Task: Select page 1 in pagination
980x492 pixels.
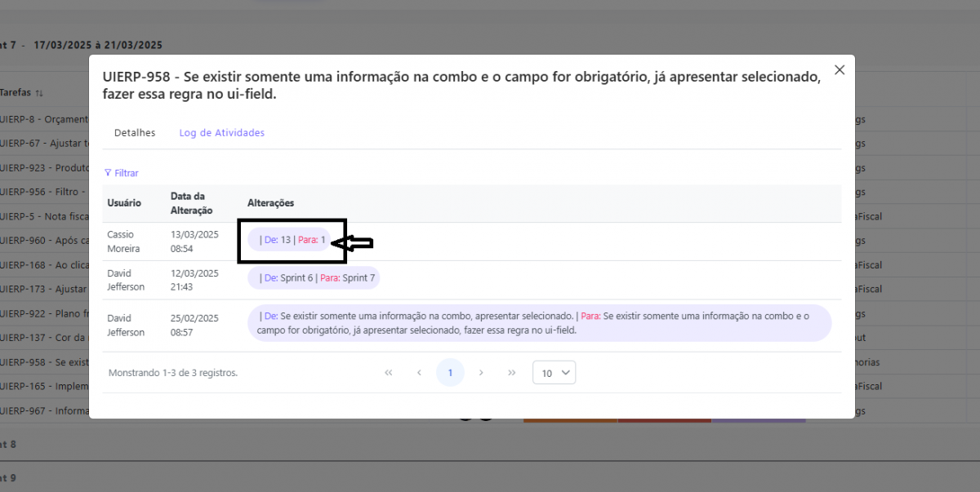Action: pyautogui.click(x=450, y=373)
